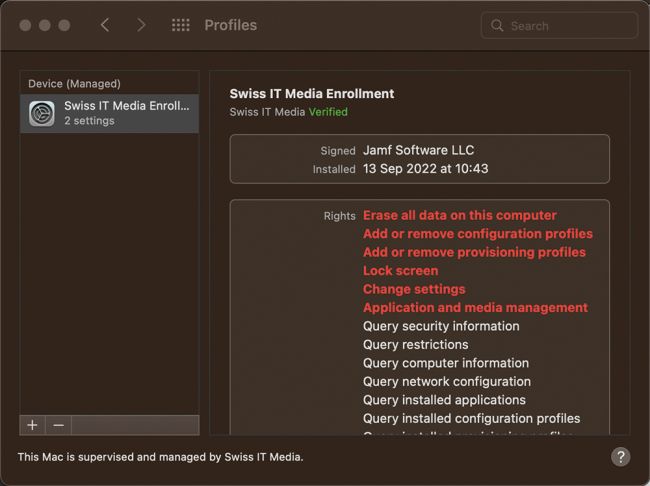Click the green Verified label
This screenshot has width=650, height=486.
328,112
